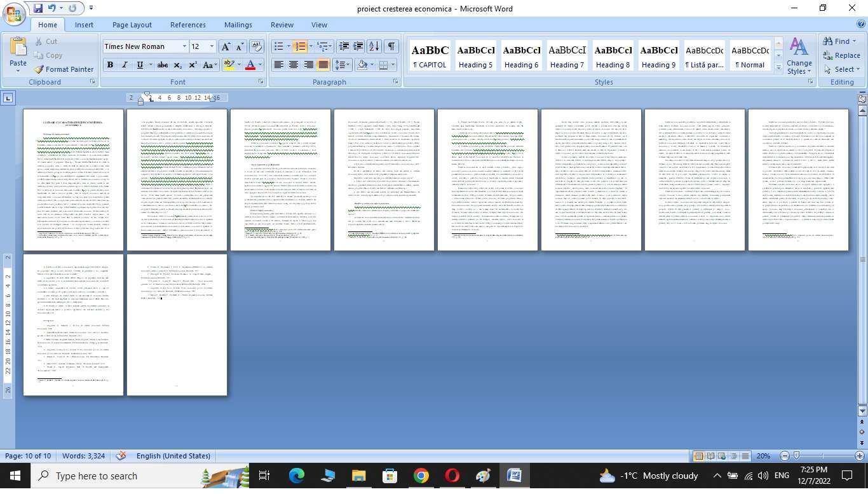This screenshot has width=868, height=494.
Task: Show paragraph marks with pilcrow icon
Action: click(x=391, y=46)
